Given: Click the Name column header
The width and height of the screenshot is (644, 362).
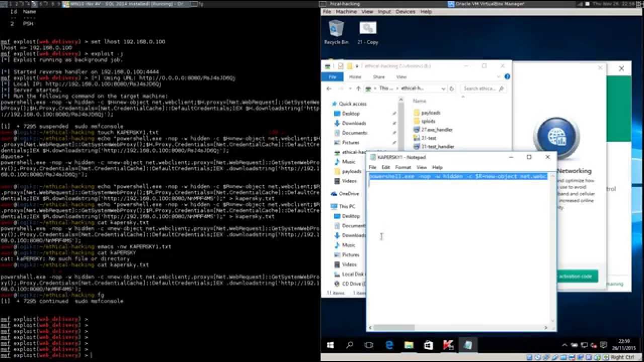Looking at the screenshot, I should 419,101.
